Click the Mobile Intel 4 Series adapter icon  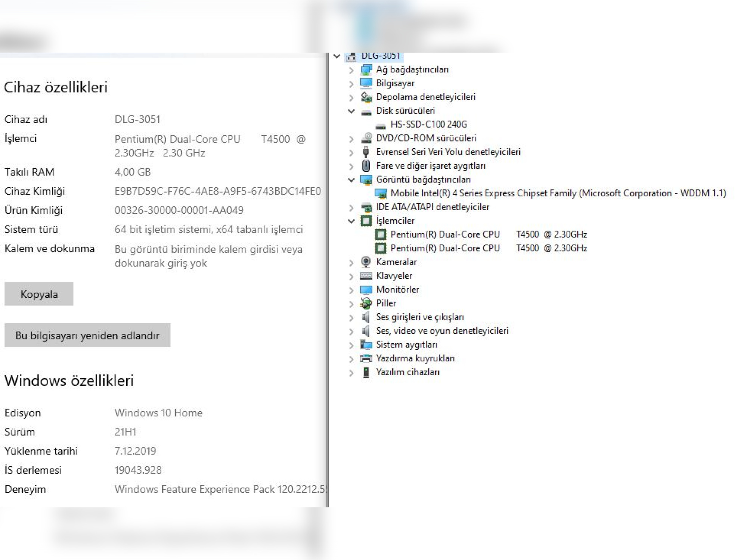point(381,193)
